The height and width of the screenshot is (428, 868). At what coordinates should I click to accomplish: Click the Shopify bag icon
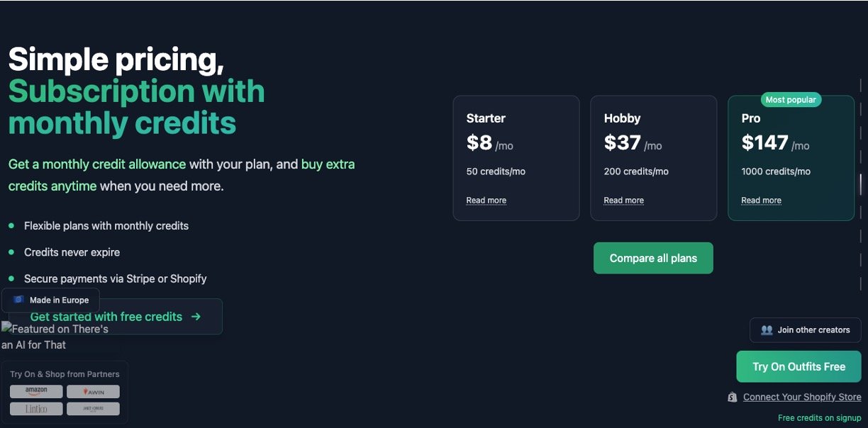point(733,398)
